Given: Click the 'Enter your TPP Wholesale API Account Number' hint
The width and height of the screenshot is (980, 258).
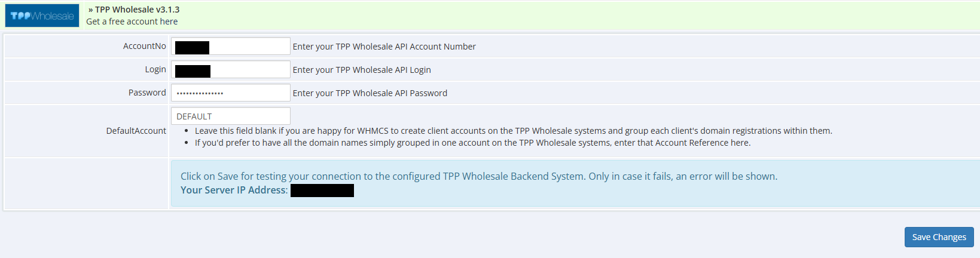Looking at the screenshot, I should [x=384, y=47].
